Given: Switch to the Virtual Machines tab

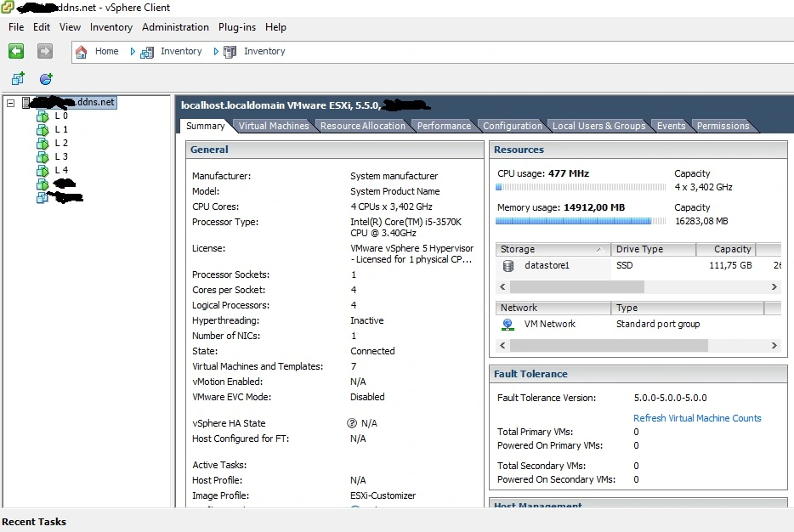Looking at the screenshot, I should coord(274,126).
